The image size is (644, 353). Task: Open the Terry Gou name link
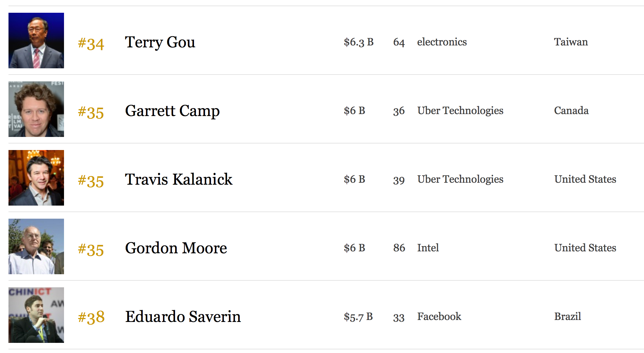(160, 42)
